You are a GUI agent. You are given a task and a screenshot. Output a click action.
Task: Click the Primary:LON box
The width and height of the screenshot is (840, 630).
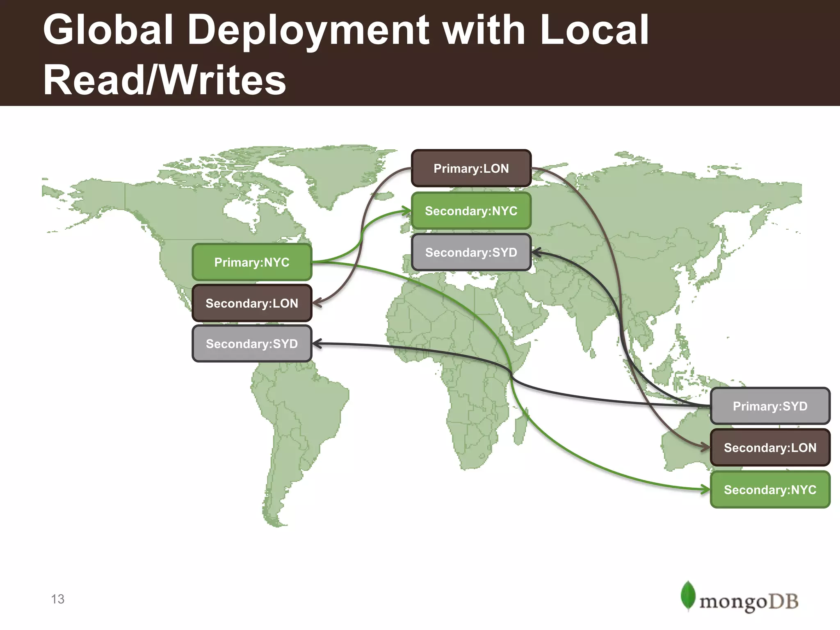471,168
